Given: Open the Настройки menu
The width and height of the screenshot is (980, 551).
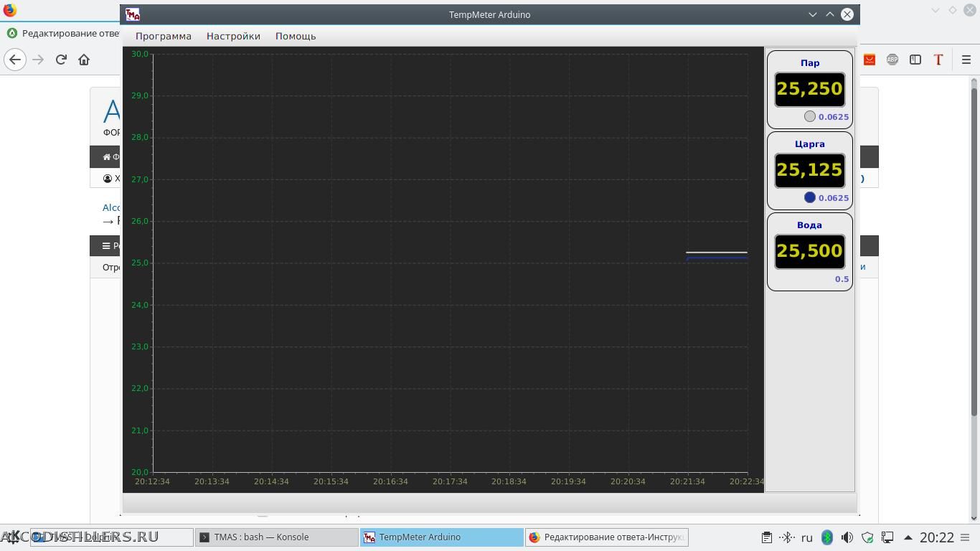Looking at the screenshot, I should point(233,36).
